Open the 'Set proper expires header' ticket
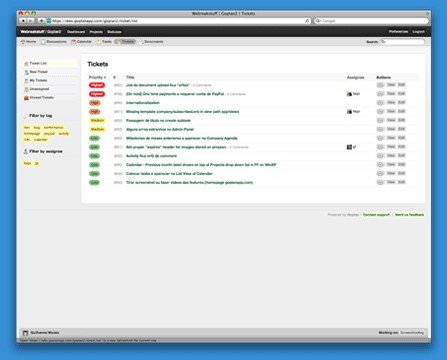 176,147
